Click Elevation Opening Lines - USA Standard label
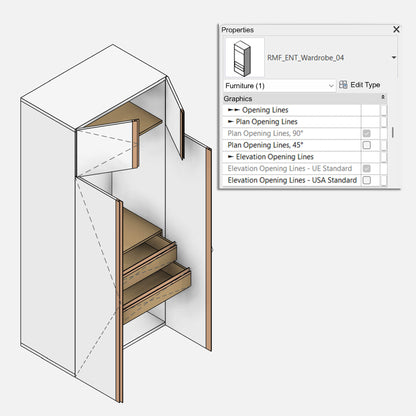The width and height of the screenshot is (416, 416). (x=292, y=180)
